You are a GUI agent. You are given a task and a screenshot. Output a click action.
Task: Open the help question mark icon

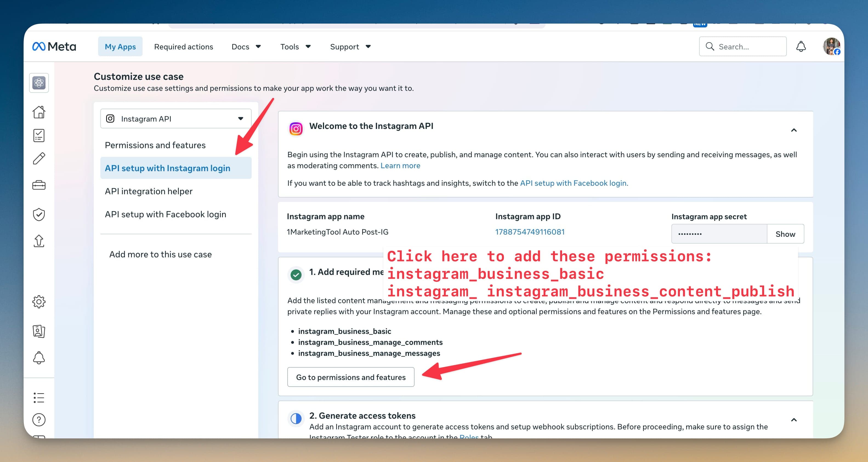click(39, 420)
